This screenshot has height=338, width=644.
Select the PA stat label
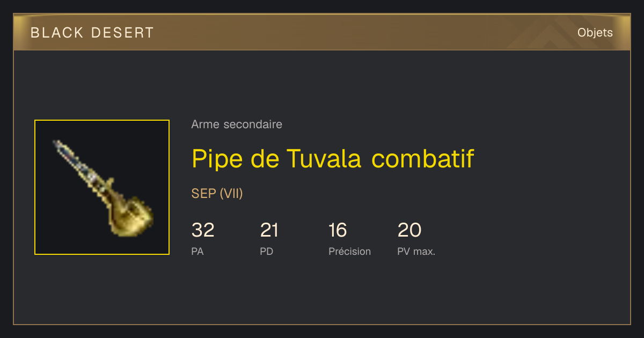coord(197,251)
